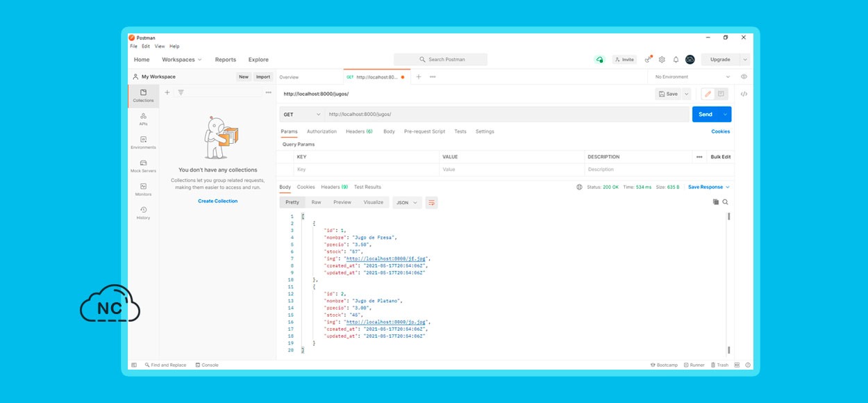Screen dimensions: 868x403
Task: Click the Invite button
Action: (624, 60)
